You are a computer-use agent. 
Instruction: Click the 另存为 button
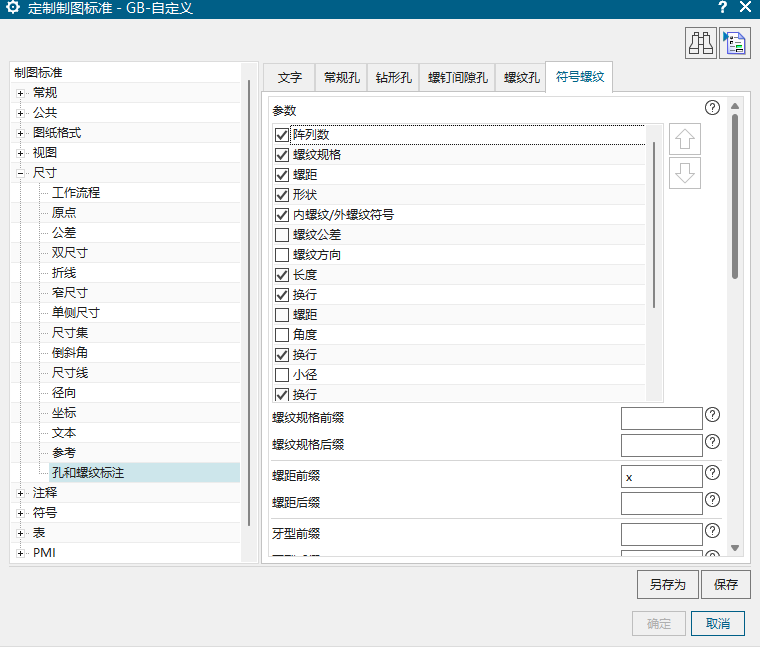[667, 584]
